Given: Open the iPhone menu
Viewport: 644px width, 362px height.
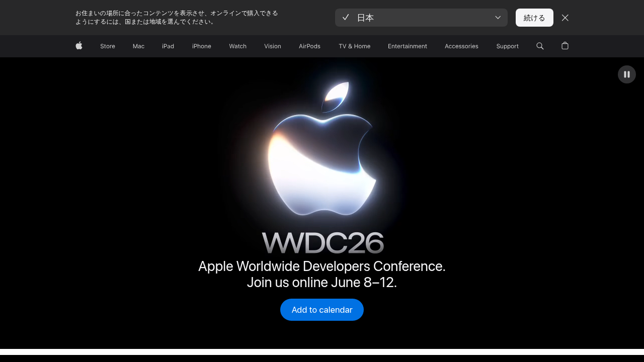Looking at the screenshot, I should tap(202, 46).
